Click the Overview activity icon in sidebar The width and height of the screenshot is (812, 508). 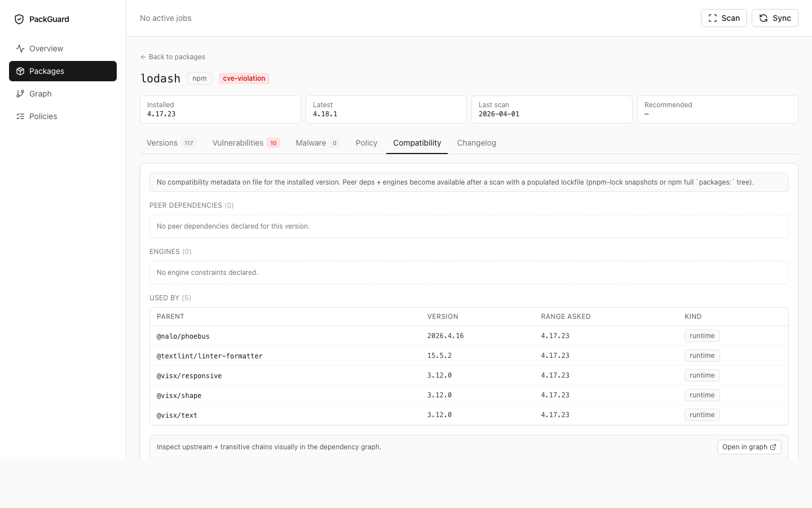20,49
